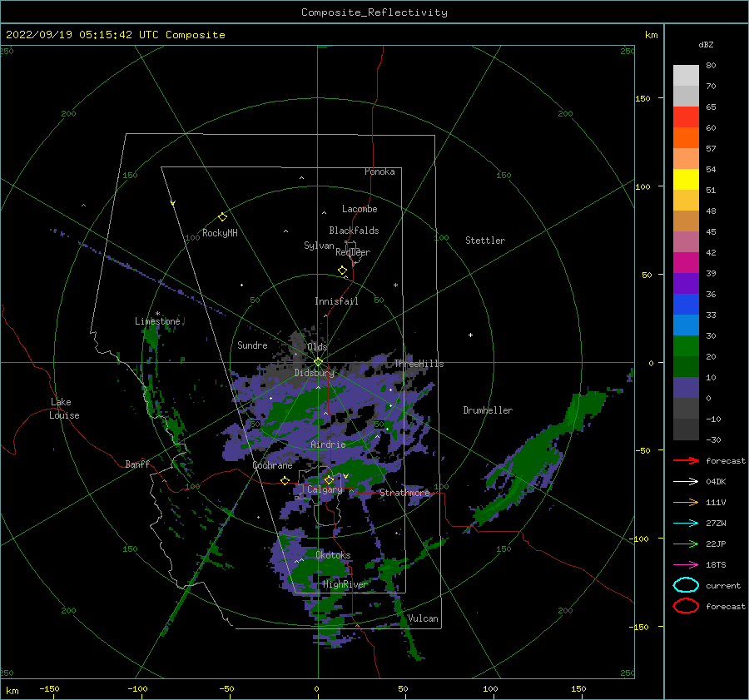
Task: Click the white plus marker west of Drumheller
Action: pyautogui.click(x=470, y=335)
